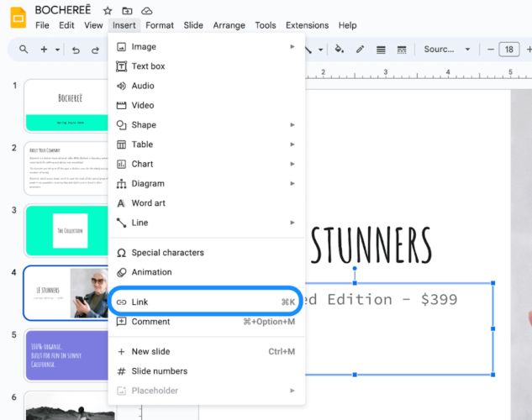532x420 pixels.
Task: Open the Help menu
Action: point(347,25)
